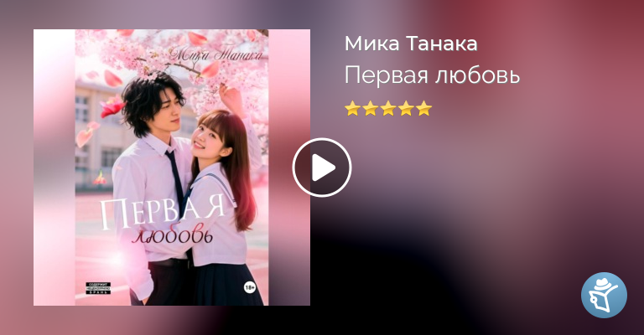
Task: Pick the fourth rating star
Action: tap(406, 109)
